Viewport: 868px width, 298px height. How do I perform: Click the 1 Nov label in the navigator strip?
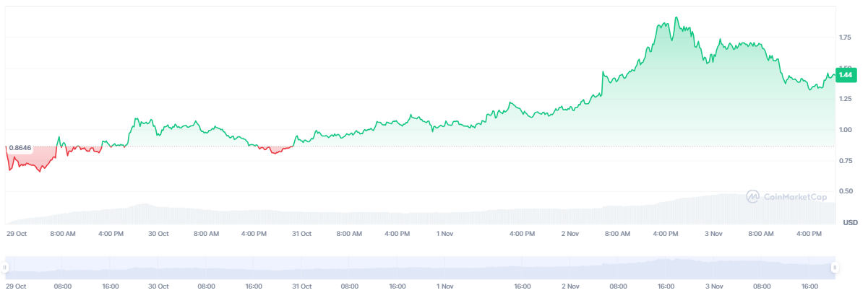coord(444,286)
